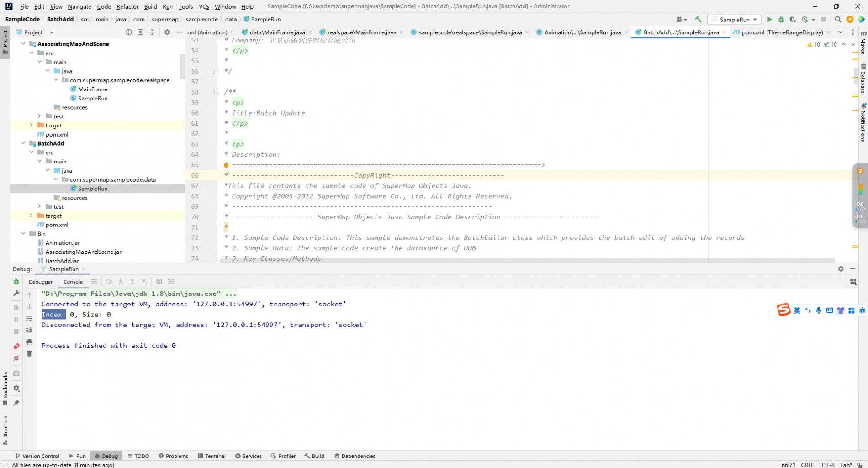Print the console output
This screenshot has height=468, width=868.
(x=30, y=342)
